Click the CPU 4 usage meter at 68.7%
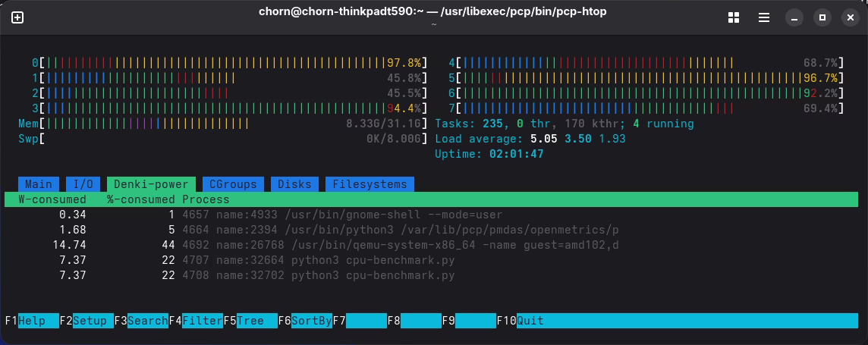This screenshot has width=868, height=345. tap(646, 63)
